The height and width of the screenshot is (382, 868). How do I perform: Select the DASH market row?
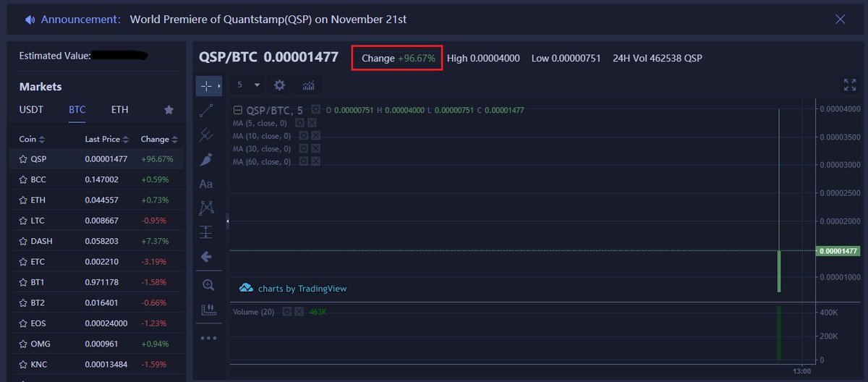95,241
